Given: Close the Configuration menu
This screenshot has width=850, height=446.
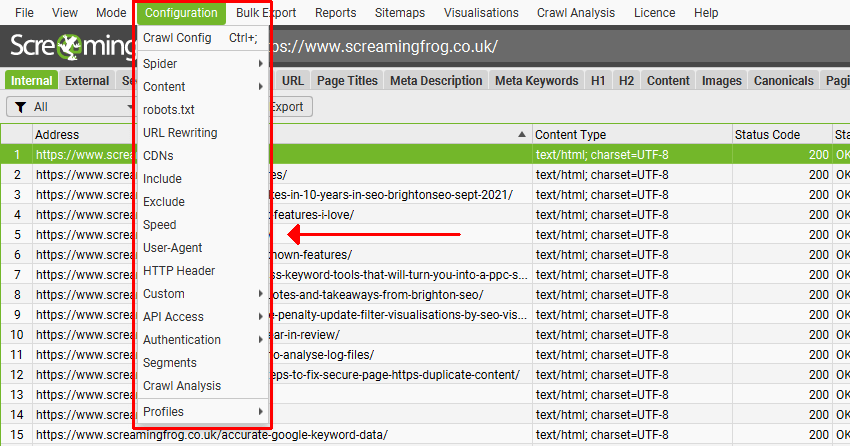Looking at the screenshot, I should 181,12.
